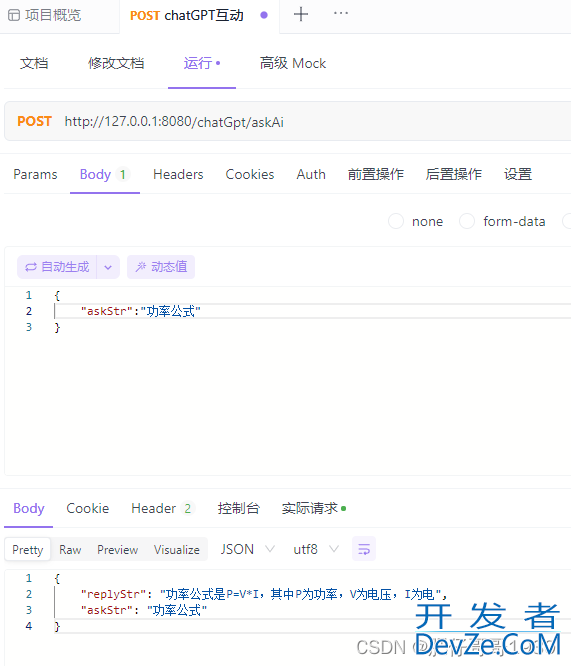Open the 高级 Mock tab
Image resolution: width=571 pixels, height=666 pixels.
click(293, 63)
